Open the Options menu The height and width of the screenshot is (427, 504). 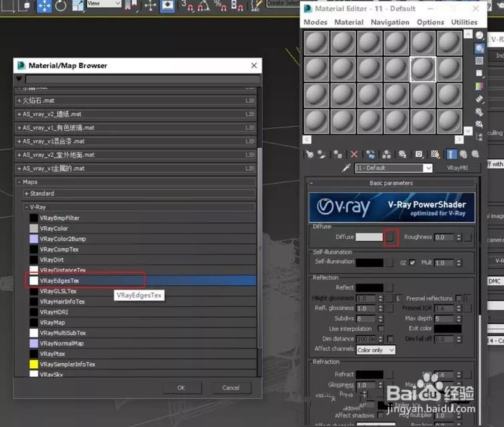pos(430,22)
